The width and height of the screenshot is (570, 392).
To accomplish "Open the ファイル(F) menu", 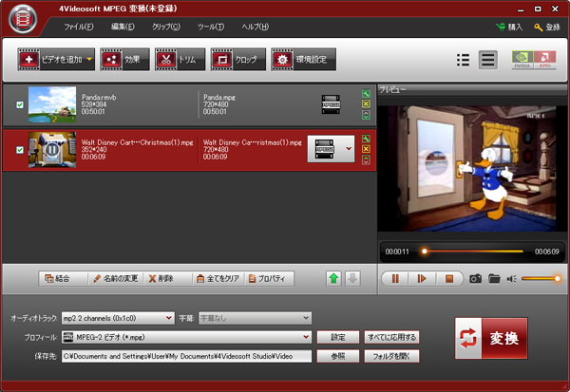I will 79,27.
